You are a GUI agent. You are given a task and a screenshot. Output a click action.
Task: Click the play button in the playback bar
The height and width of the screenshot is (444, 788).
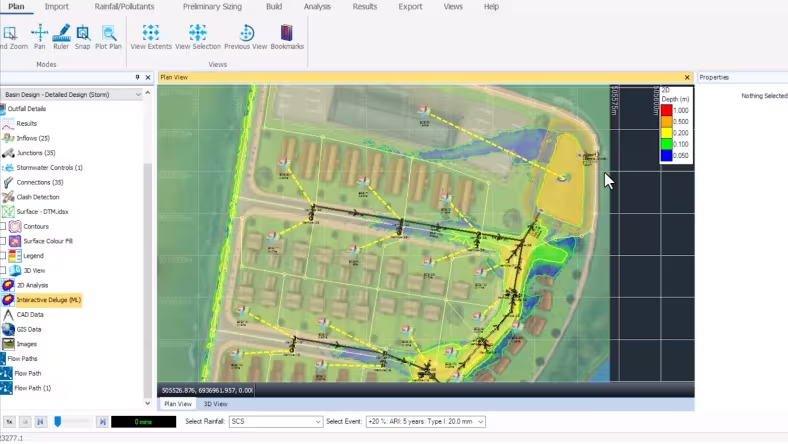(25, 422)
